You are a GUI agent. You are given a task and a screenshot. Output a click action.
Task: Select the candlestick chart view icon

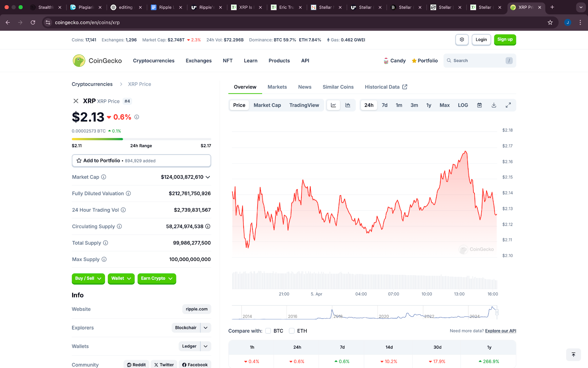348,105
